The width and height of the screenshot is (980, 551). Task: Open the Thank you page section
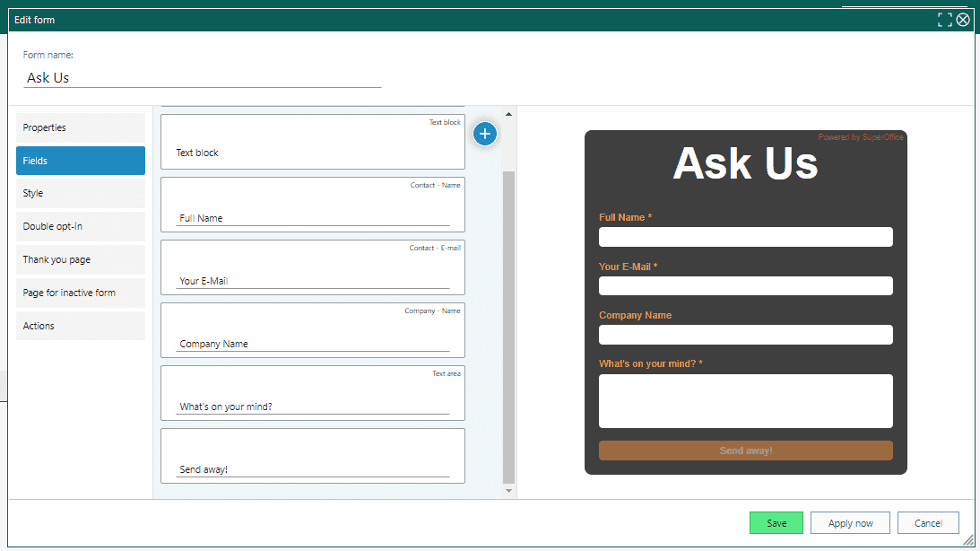click(81, 259)
